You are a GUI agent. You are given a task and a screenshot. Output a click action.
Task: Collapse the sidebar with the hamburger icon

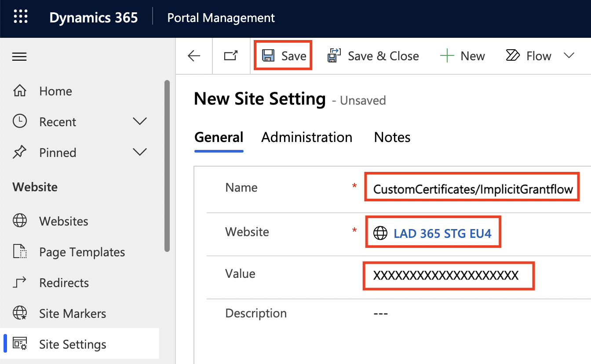click(19, 57)
